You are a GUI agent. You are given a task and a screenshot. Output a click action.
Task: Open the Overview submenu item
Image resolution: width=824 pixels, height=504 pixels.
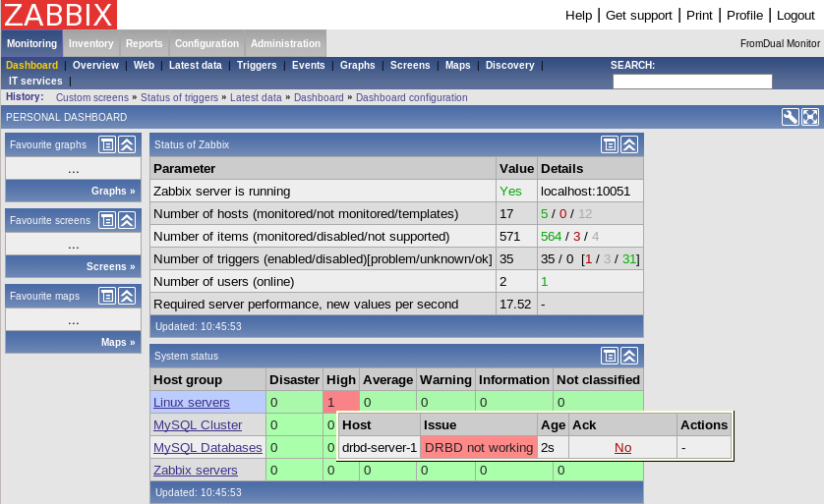pos(95,65)
